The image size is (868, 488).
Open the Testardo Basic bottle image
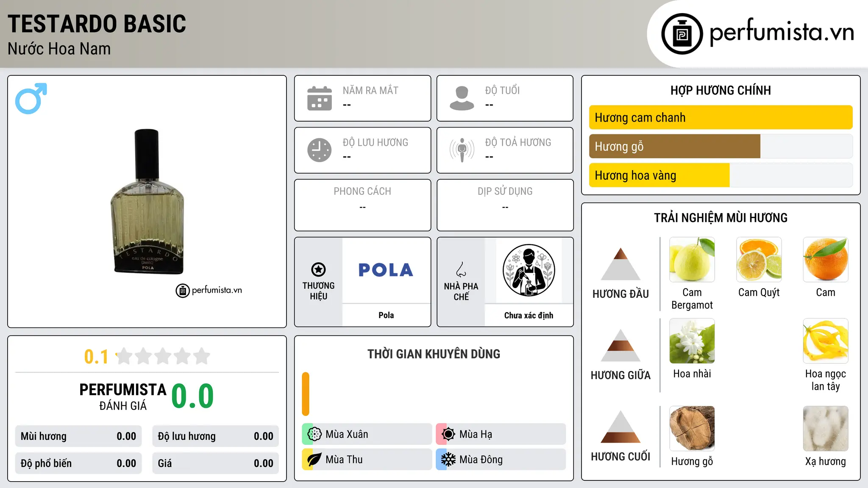(x=147, y=202)
